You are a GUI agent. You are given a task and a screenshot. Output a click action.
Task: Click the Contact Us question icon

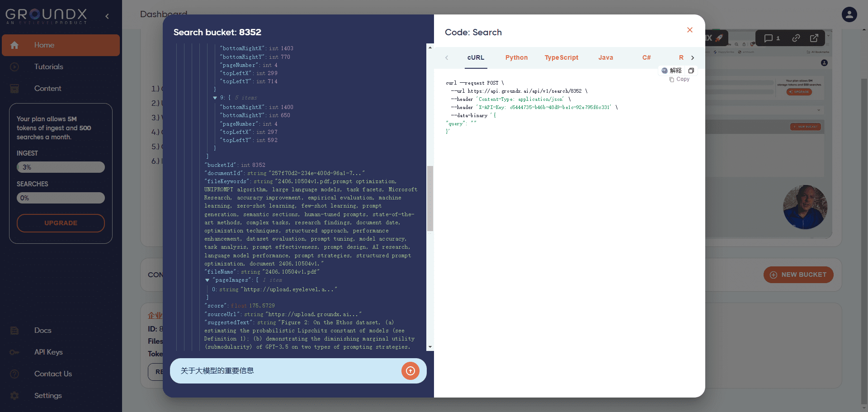pyautogui.click(x=14, y=374)
